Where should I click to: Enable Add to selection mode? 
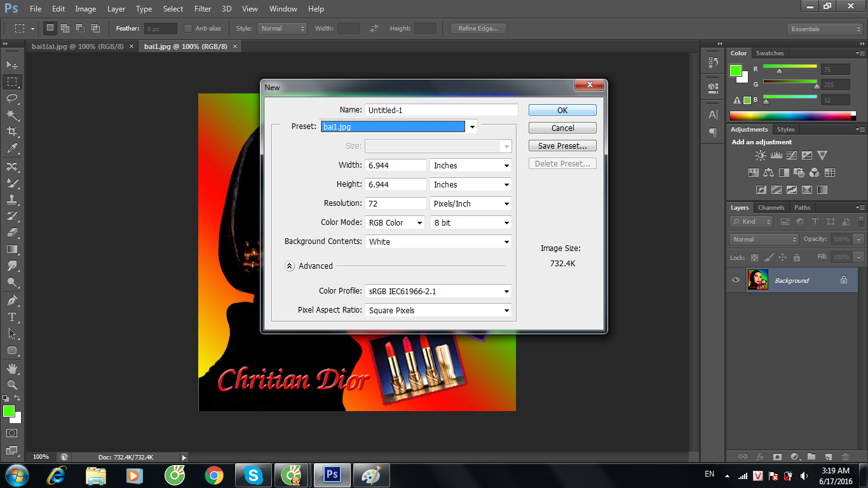(x=65, y=29)
